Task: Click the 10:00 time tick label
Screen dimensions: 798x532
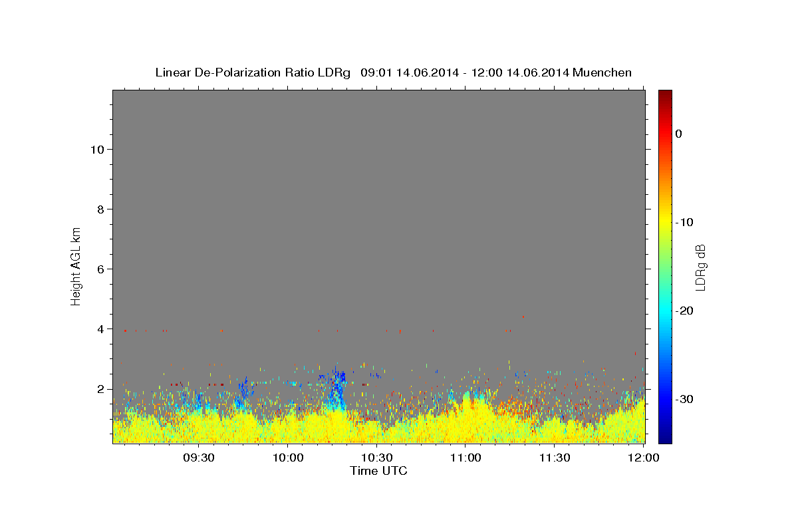Action: pyautogui.click(x=288, y=458)
